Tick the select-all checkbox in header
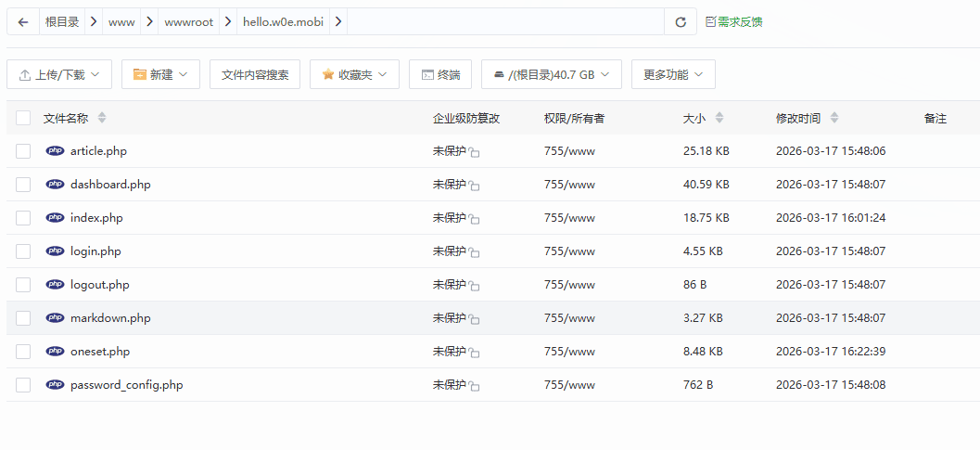 (x=23, y=118)
